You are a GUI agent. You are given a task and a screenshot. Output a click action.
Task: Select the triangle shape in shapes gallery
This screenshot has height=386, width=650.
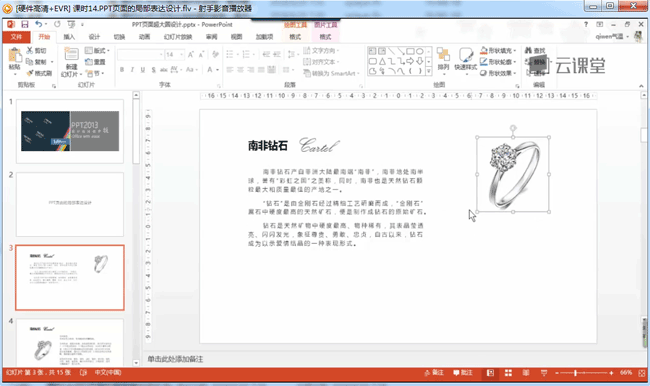(x=382, y=61)
